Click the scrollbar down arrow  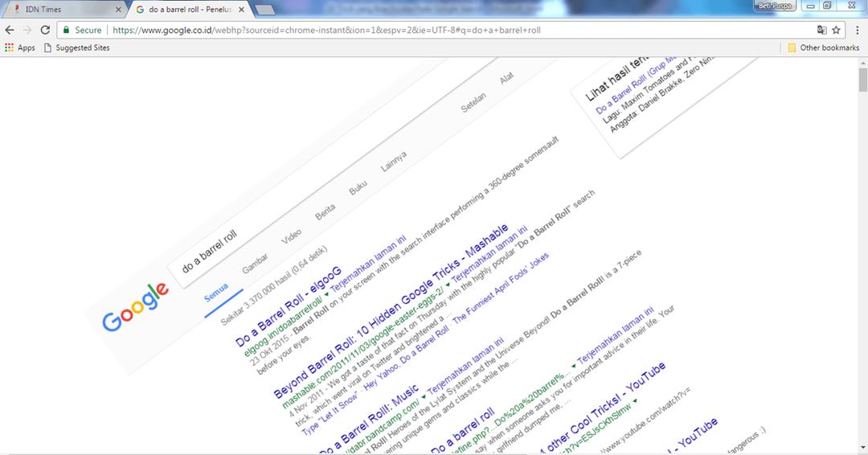(862, 449)
